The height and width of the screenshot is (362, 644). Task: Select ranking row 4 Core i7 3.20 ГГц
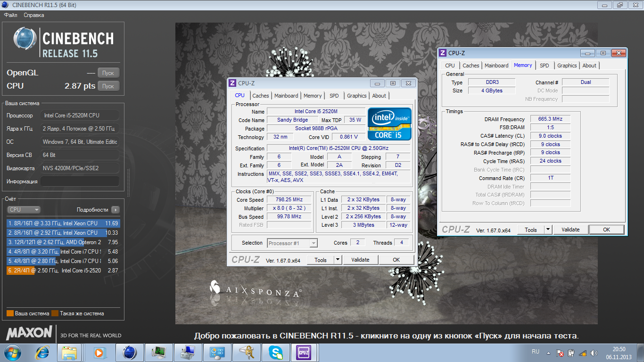[x=63, y=252]
